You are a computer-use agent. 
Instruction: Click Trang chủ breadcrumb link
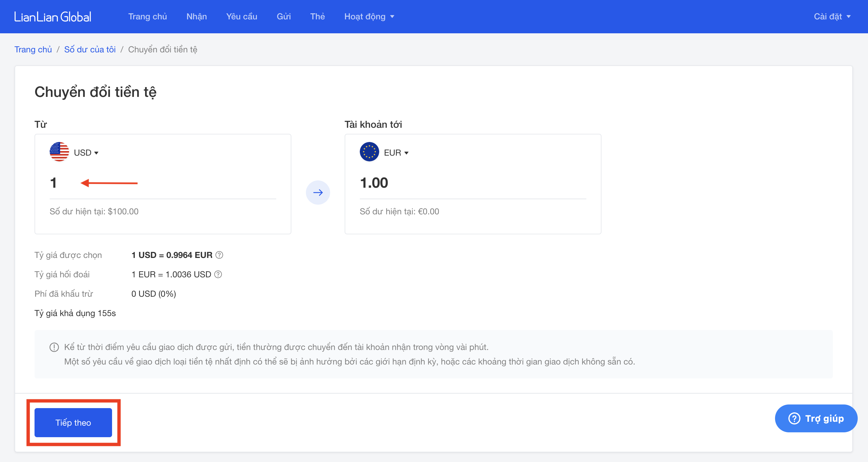tap(33, 50)
